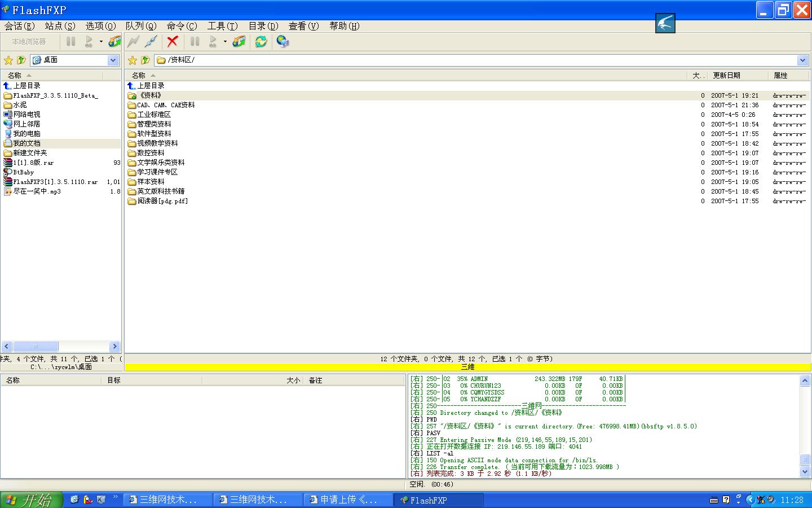Select the 《资料》 remote folder
Viewport: 812px width, 508px height.
150,95
